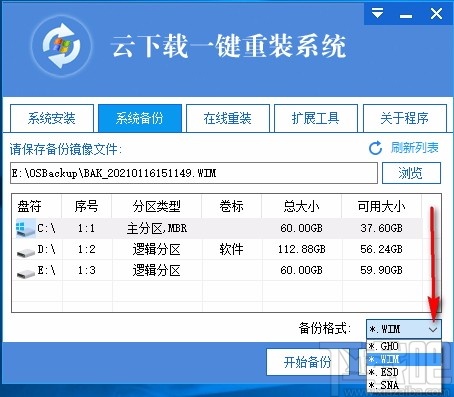Choose *.GHO backup format
454x397 pixels.
404,346
